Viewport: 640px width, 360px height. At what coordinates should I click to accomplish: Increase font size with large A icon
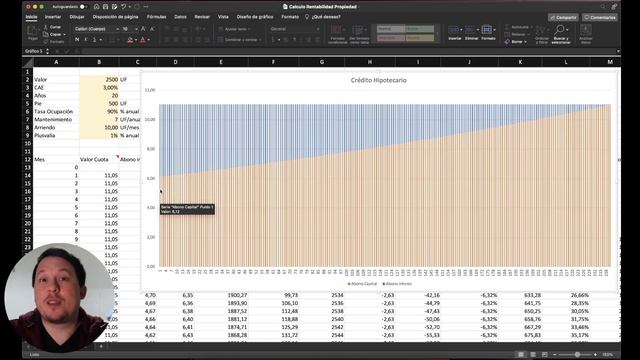coord(143,29)
